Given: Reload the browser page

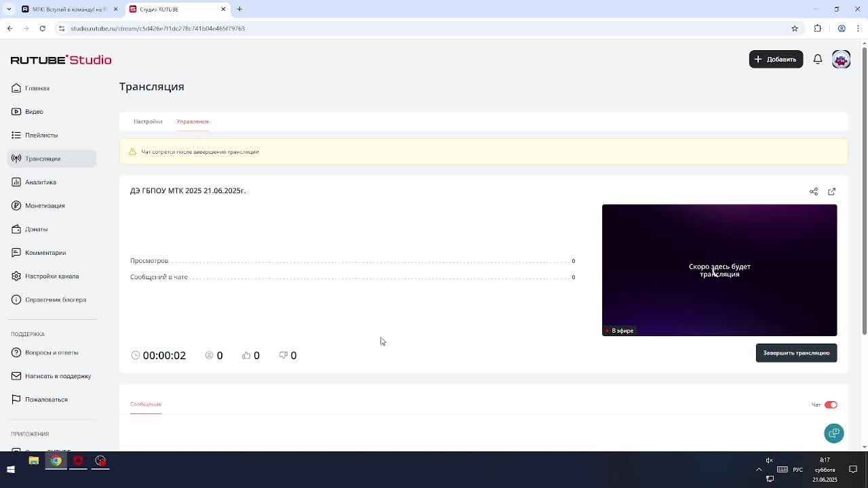Looking at the screenshot, I should pos(42,28).
